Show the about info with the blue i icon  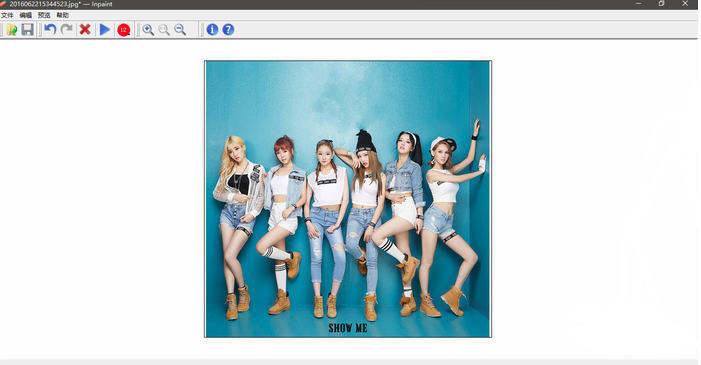[212, 30]
